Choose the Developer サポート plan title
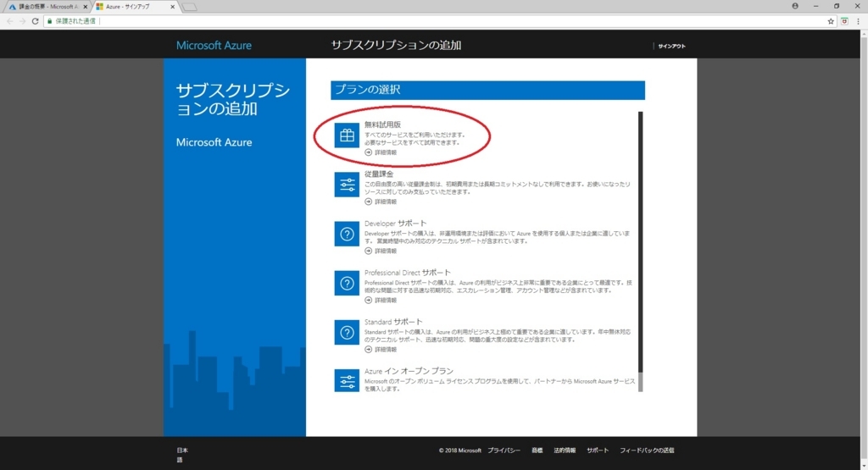The image size is (868, 470). 395,224
